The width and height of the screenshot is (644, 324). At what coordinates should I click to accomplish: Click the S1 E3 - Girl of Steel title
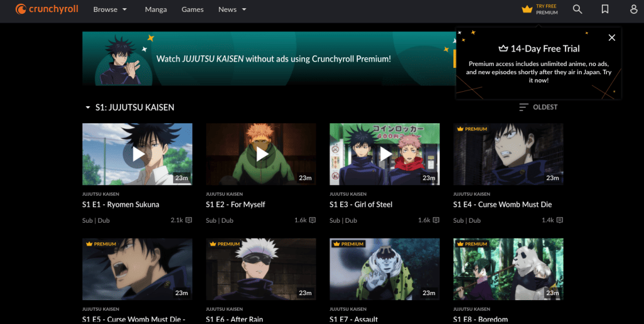[x=360, y=204]
